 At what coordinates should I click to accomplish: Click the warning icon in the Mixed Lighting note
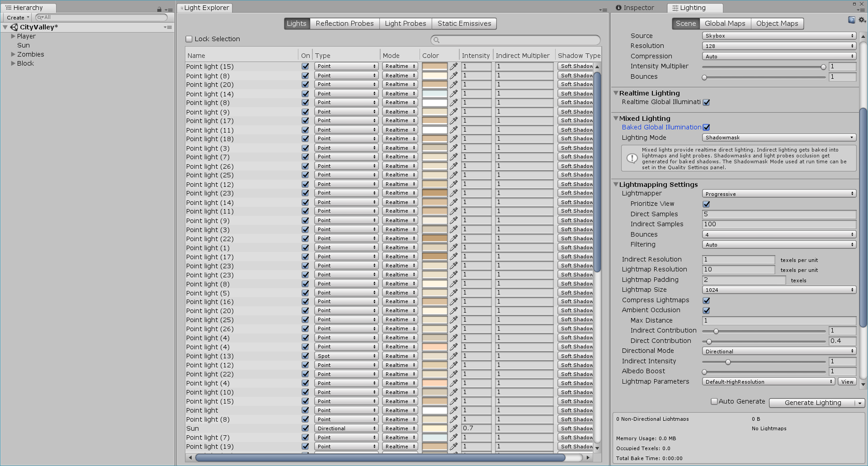pyautogui.click(x=632, y=158)
